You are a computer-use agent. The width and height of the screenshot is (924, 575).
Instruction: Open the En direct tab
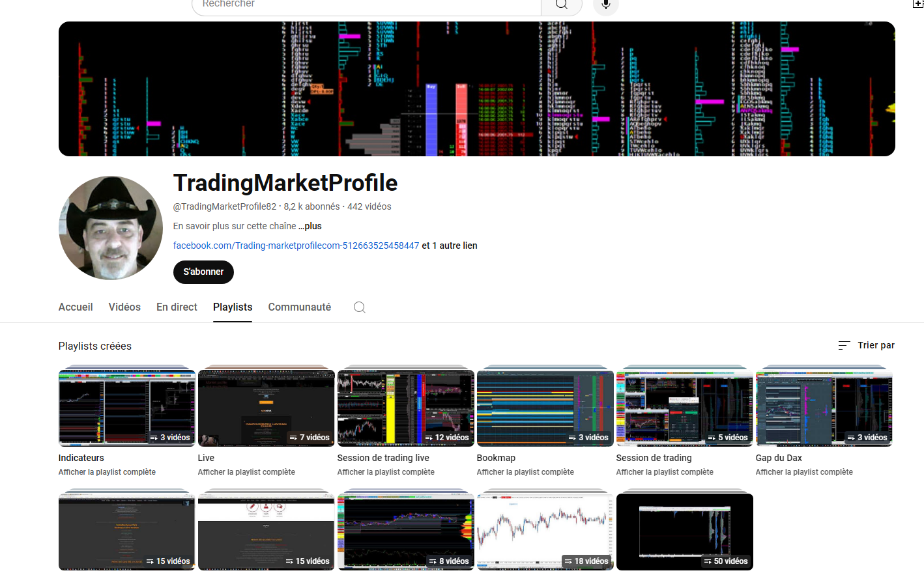click(177, 307)
